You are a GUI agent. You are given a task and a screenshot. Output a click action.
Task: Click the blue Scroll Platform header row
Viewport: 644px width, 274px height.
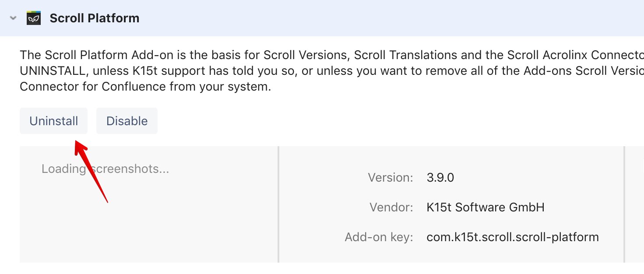tap(350, 18)
